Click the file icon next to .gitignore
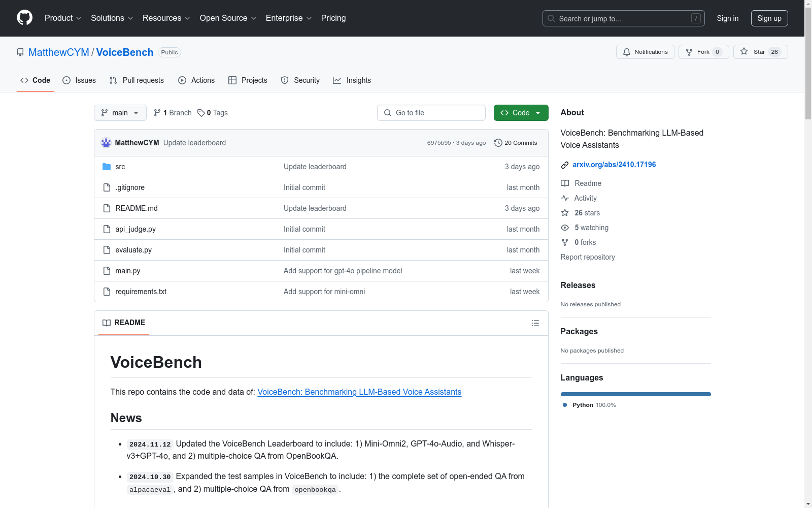 click(x=107, y=187)
